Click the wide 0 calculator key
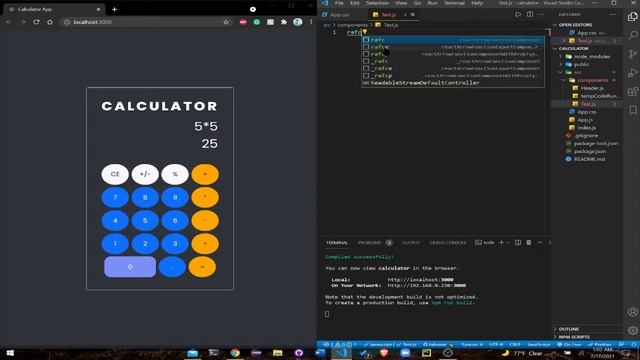The height and width of the screenshot is (360, 640). tap(130, 267)
